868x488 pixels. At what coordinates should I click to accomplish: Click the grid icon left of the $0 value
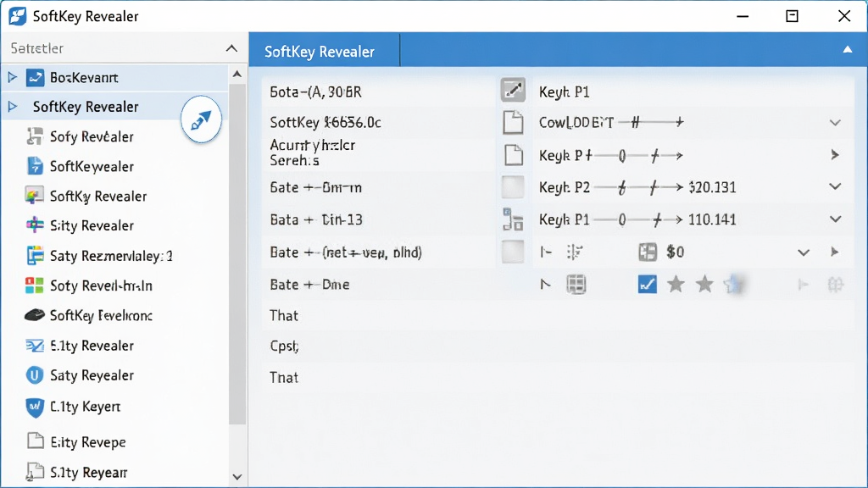647,252
